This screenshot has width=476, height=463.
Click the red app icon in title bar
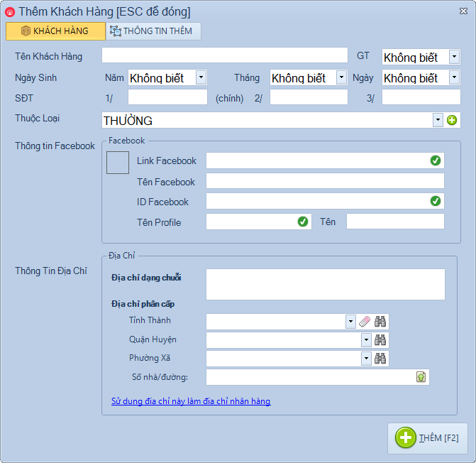coord(10,12)
